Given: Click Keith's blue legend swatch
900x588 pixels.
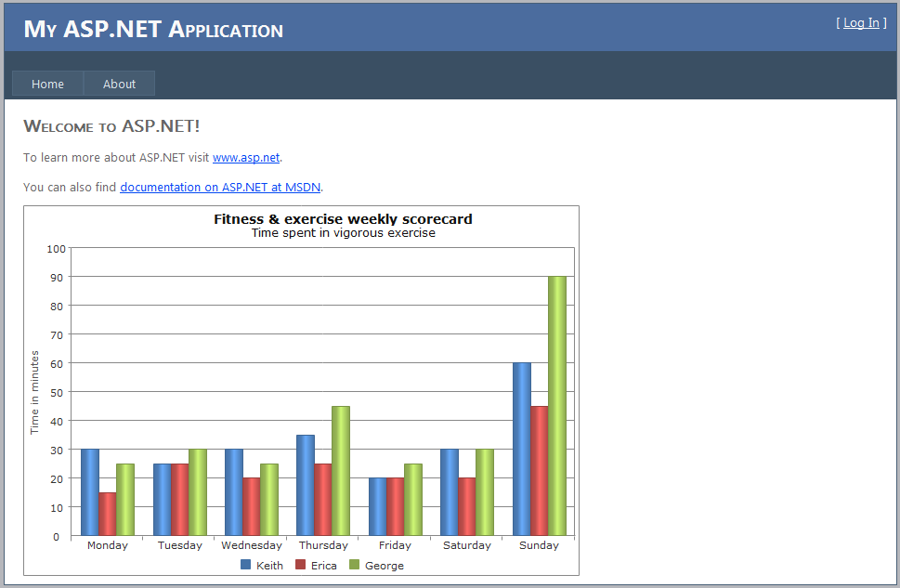Looking at the screenshot, I should tap(246, 565).
